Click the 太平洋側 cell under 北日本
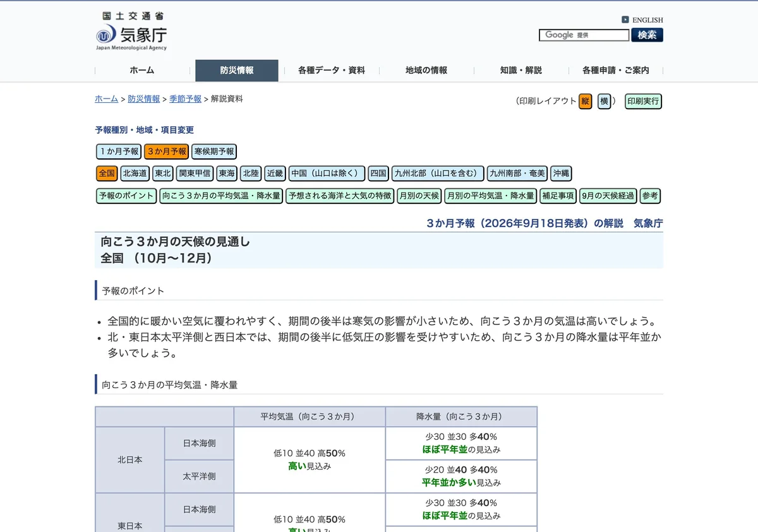The image size is (758, 532). (x=199, y=476)
